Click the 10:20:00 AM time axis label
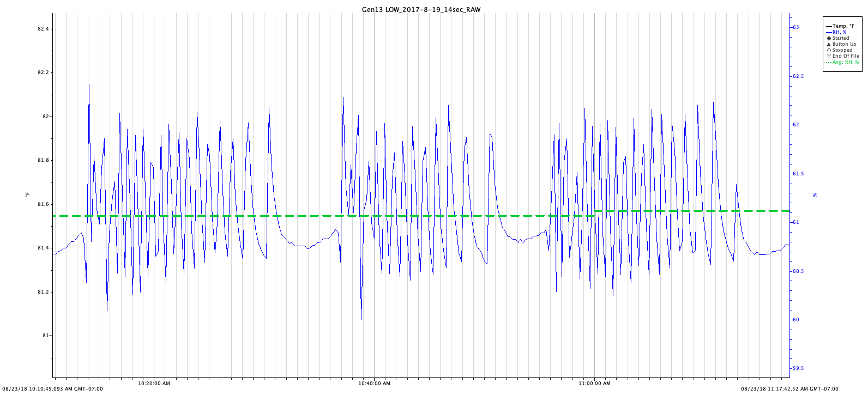 point(154,383)
